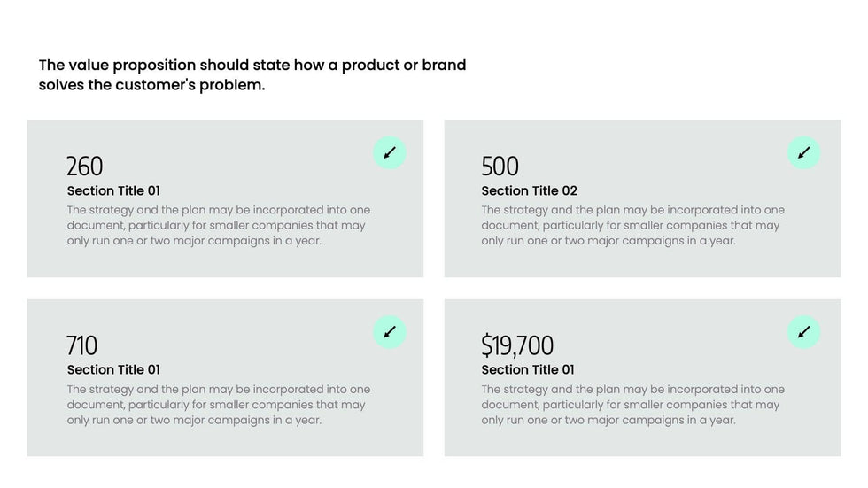Screen dimensions: 868x488
Task: Click the arrow icon in the 260 card
Action: point(390,153)
